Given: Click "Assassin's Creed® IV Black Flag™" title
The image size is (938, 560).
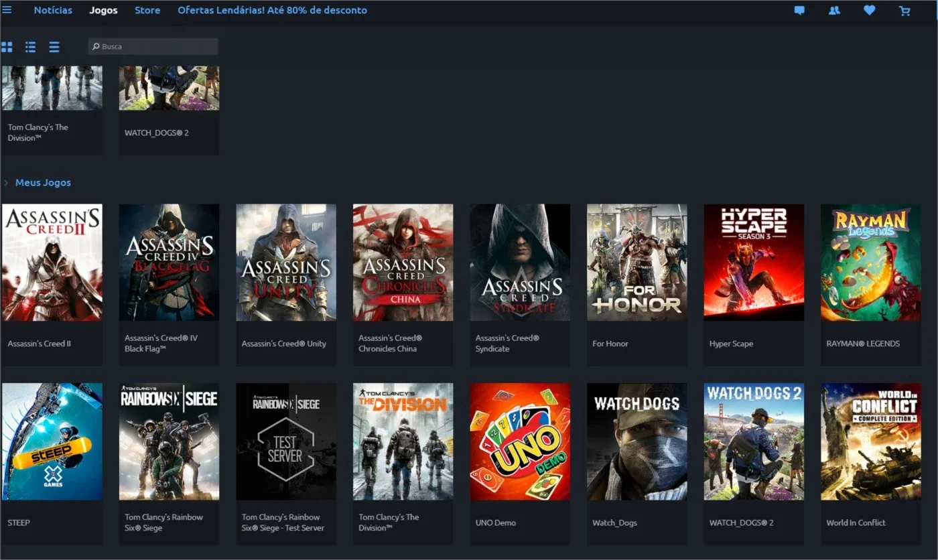Looking at the screenshot, I should coord(161,344).
